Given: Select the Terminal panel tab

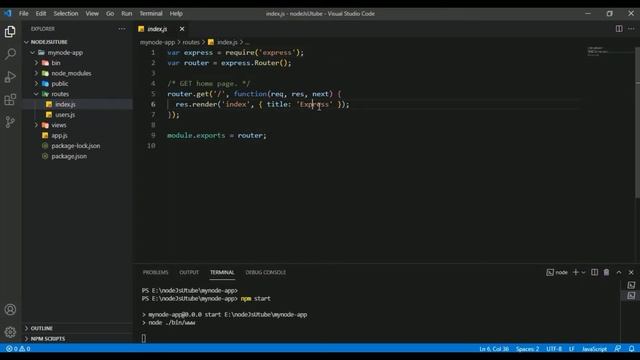Looking at the screenshot, I should click(222, 272).
